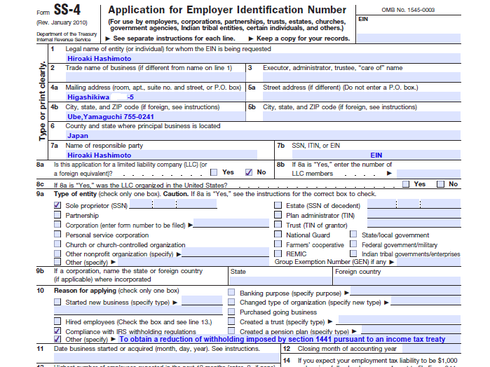The height and width of the screenshot is (367, 490).
Task: Check Started new business box
Action: point(57,302)
